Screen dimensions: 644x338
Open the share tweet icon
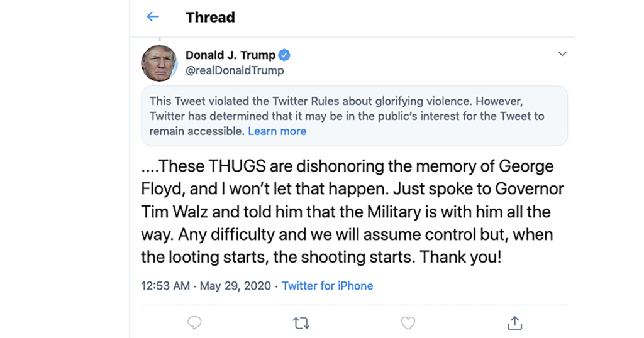point(514,323)
